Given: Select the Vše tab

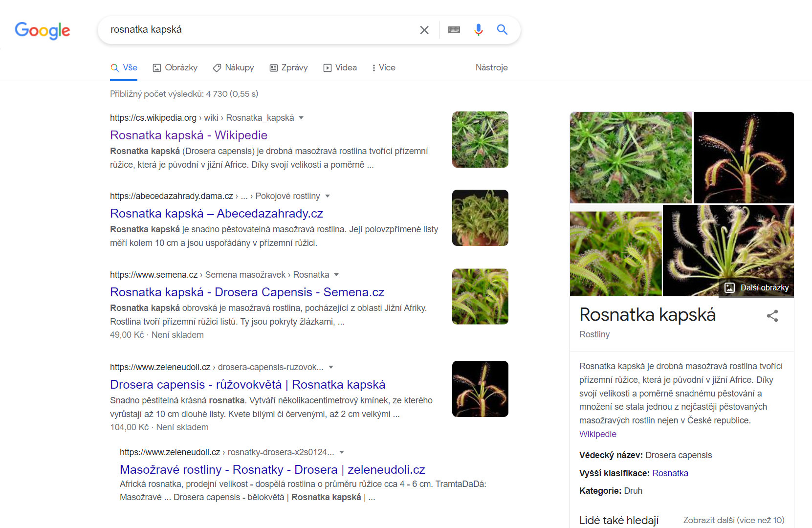Looking at the screenshot, I should (x=124, y=67).
